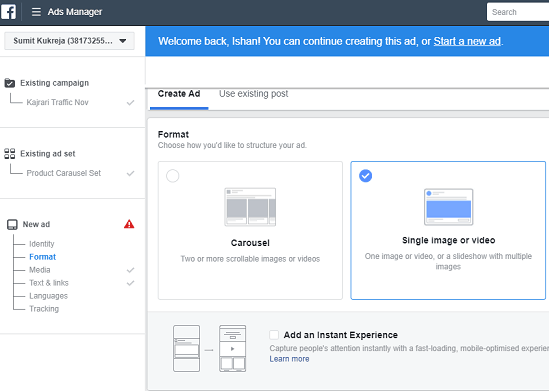549x391 pixels.
Task: Open the Learn more link
Action: (289, 359)
